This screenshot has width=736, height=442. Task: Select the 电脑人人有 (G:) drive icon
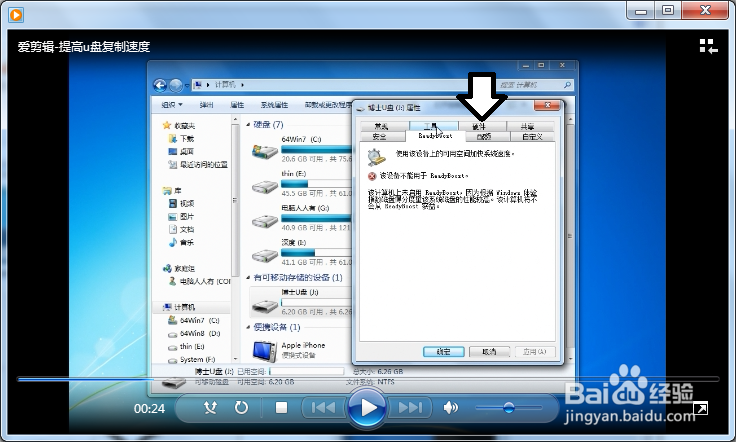click(265, 221)
